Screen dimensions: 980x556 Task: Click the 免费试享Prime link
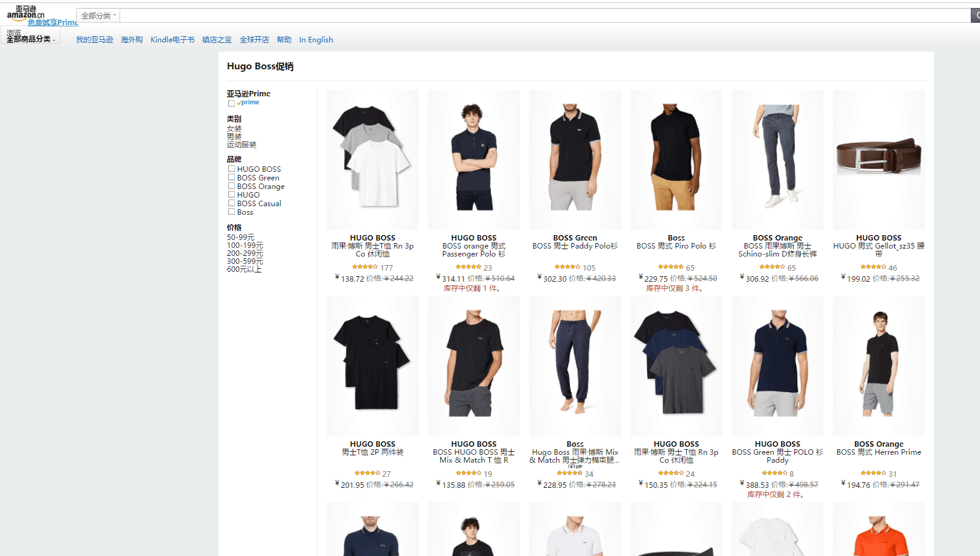coord(53,23)
